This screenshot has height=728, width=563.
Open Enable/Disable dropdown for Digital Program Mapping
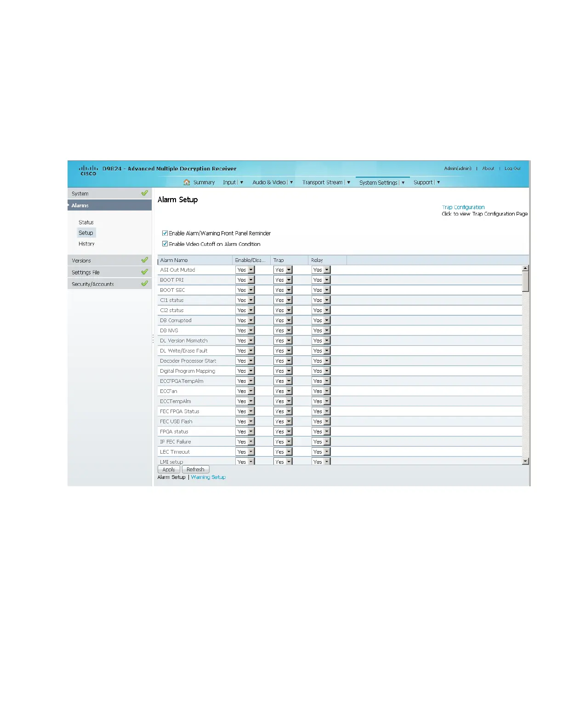click(245, 371)
